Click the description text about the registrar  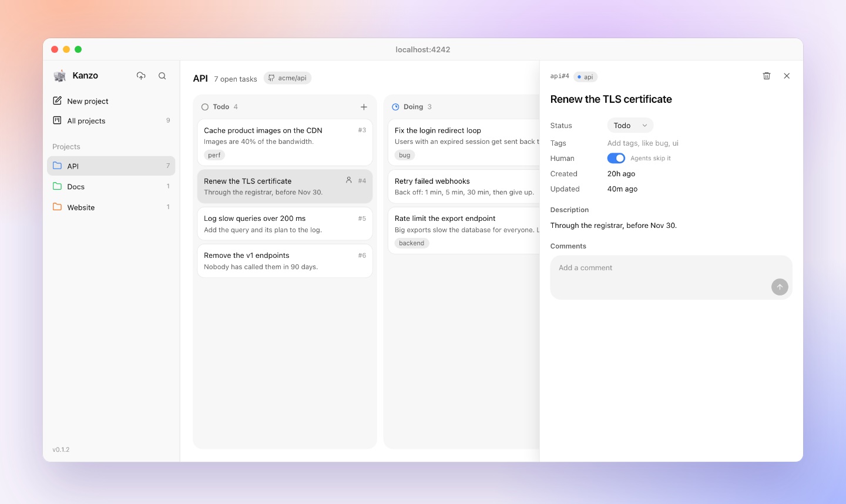coord(613,226)
